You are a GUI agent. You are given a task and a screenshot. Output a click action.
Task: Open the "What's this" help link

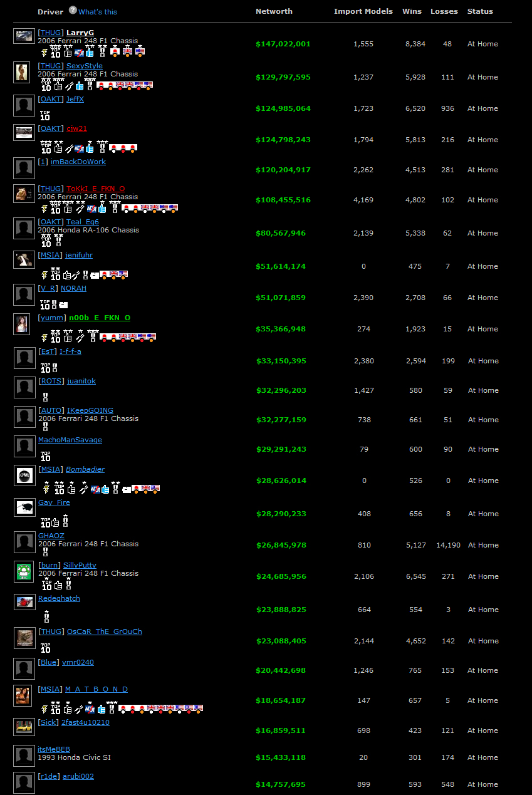tap(98, 12)
